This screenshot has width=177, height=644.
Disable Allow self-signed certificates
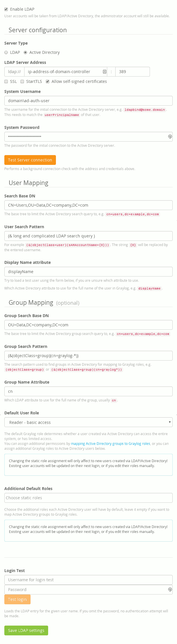tap(47, 81)
